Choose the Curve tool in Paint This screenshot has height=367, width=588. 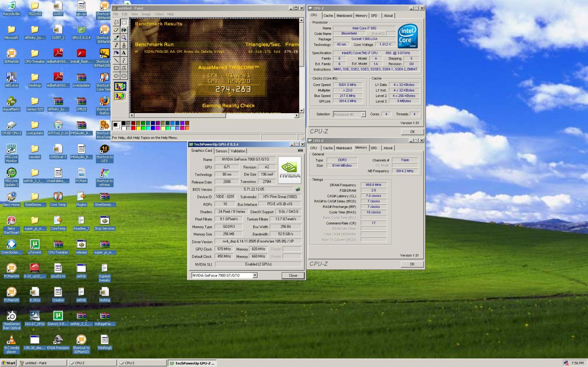[x=124, y=61]
